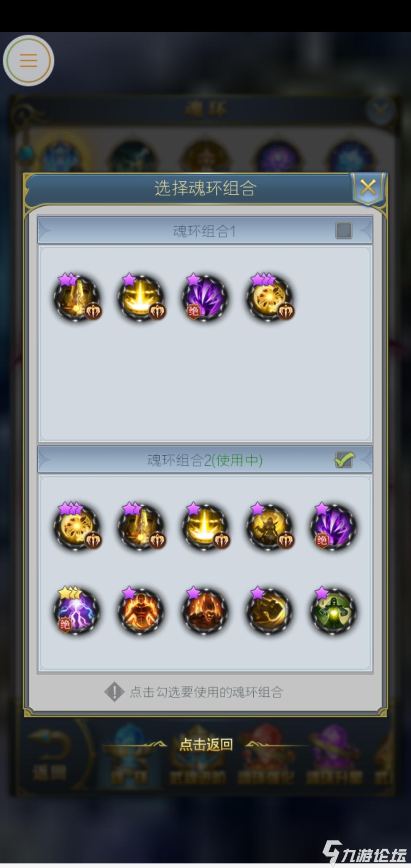Click the 点击返回 button

[x=206, y=744]
